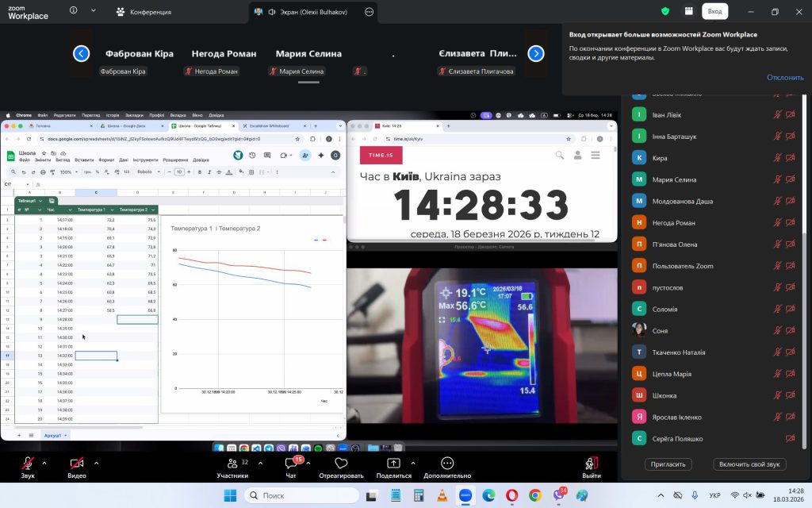The width and height of the screenshot is (812, 508).
Task: Click the Включить свой звук button
Action: [748, 464]
